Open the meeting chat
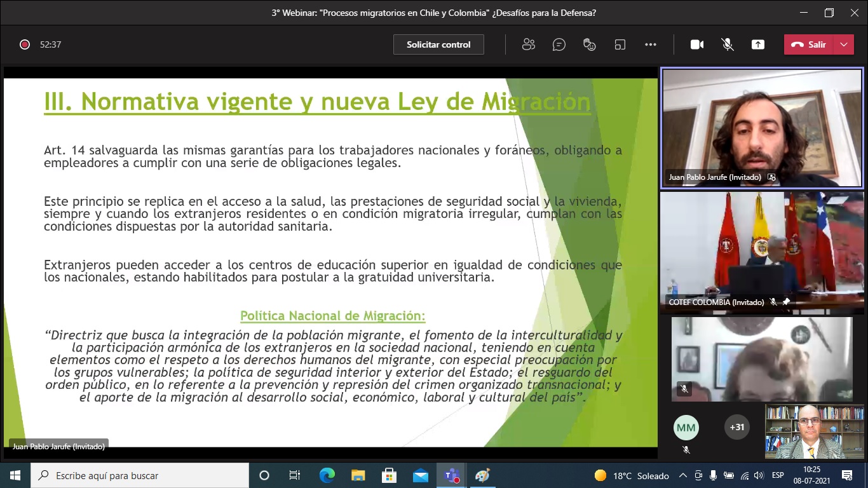Image resolution: width=868 pixels, height=488 pixels. click(x=559, y=44)
